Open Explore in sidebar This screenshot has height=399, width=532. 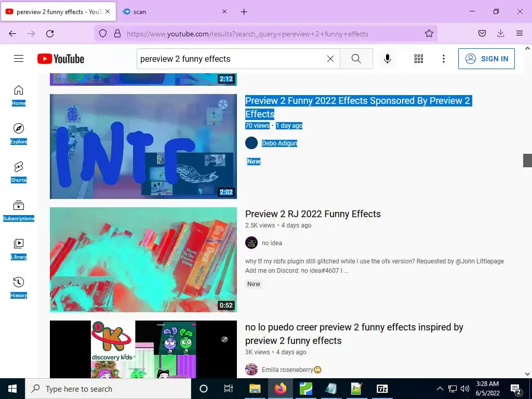(19, 134)
